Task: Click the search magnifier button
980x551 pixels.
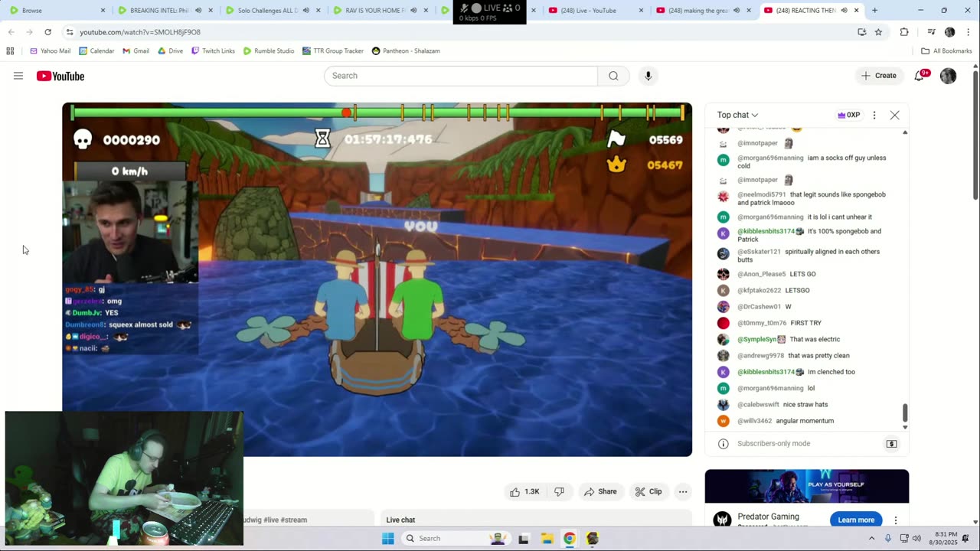Action: [613, 76]
